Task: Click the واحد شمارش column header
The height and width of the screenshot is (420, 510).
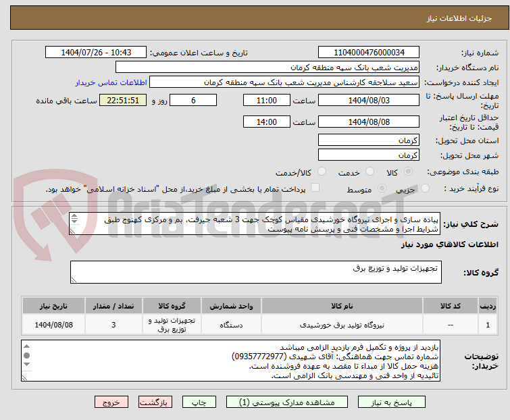Action: click(231, 306)
